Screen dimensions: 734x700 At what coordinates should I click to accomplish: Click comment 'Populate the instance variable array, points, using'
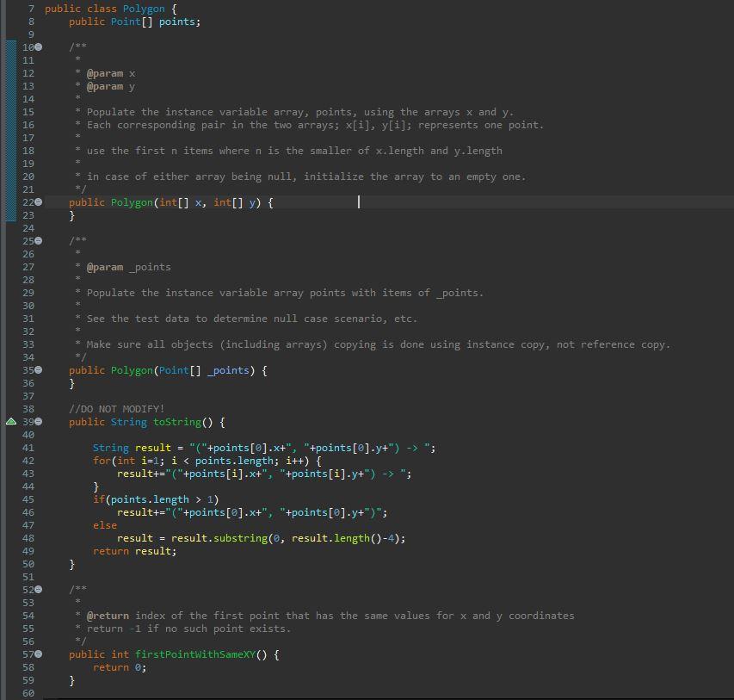point(300,112)
